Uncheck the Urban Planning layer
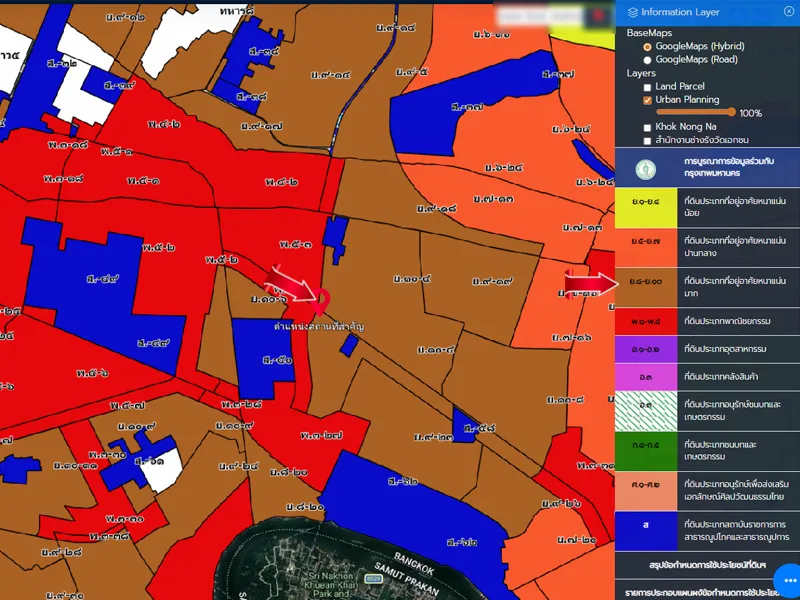Viewport: 800px width, 600px height. click(x=647, y=100)
